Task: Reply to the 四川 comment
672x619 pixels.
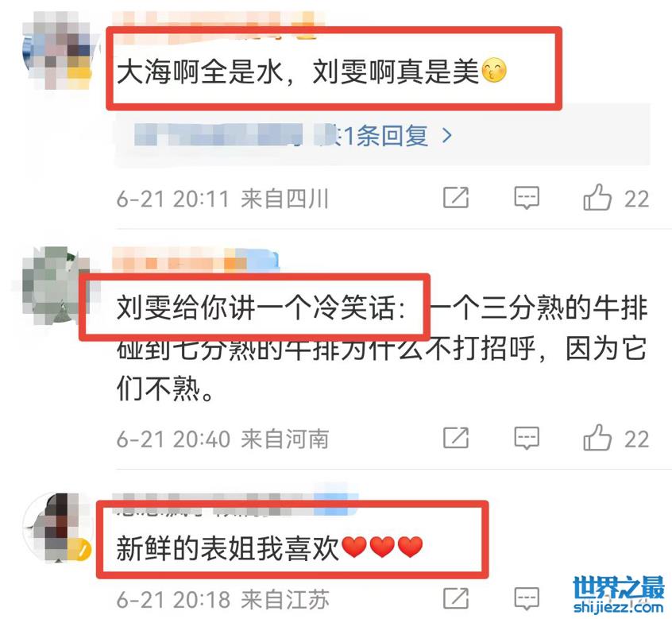Action: 527,198
